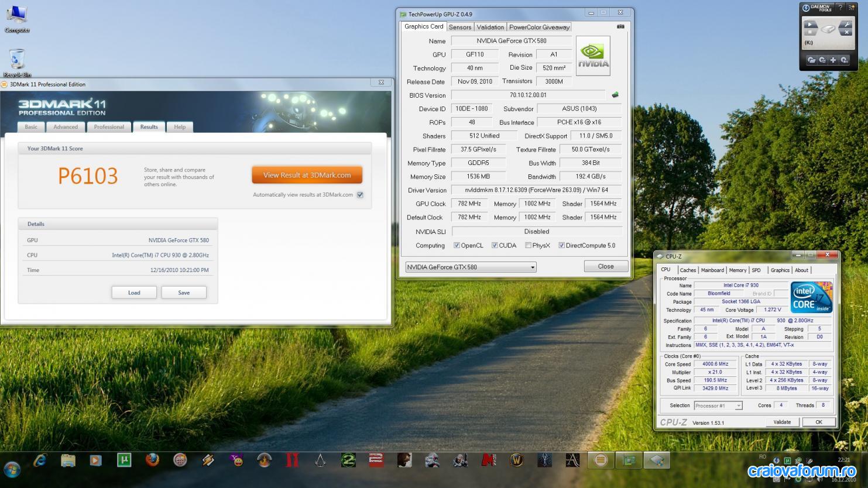The image size is (868, 488).
Task: Click the NVIDIA logo in GPU-Z
Action: point(593,56)
